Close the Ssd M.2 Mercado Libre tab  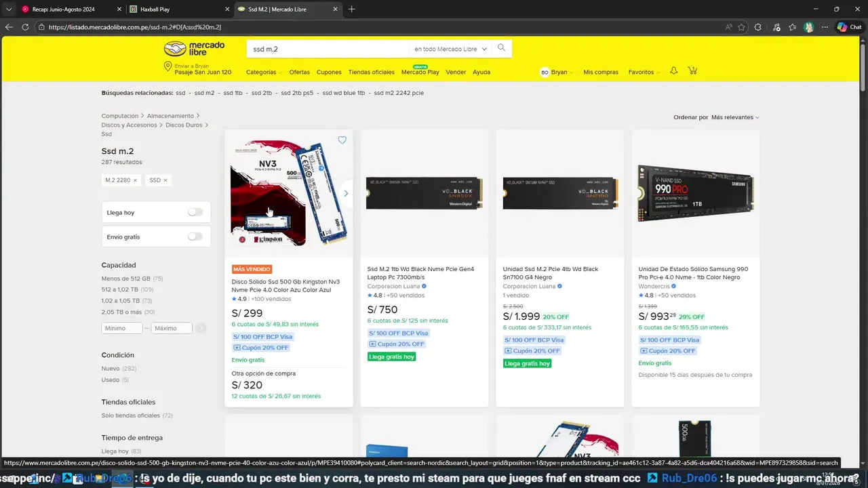(x=335, y=9)
